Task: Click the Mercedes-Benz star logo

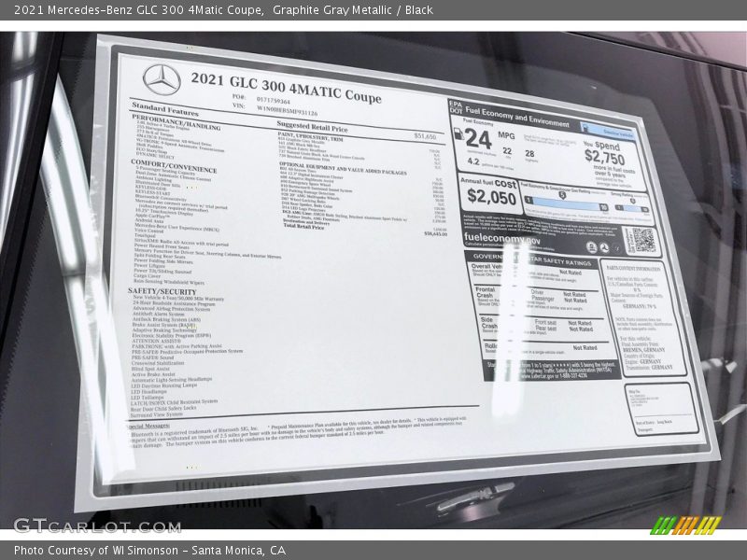Action: point(162,79)
